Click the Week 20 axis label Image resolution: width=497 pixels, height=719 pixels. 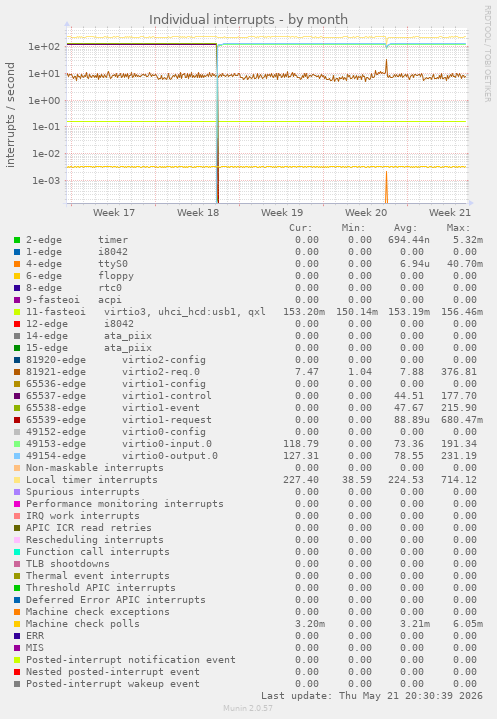pyautogui.click(x=366, y=212)
